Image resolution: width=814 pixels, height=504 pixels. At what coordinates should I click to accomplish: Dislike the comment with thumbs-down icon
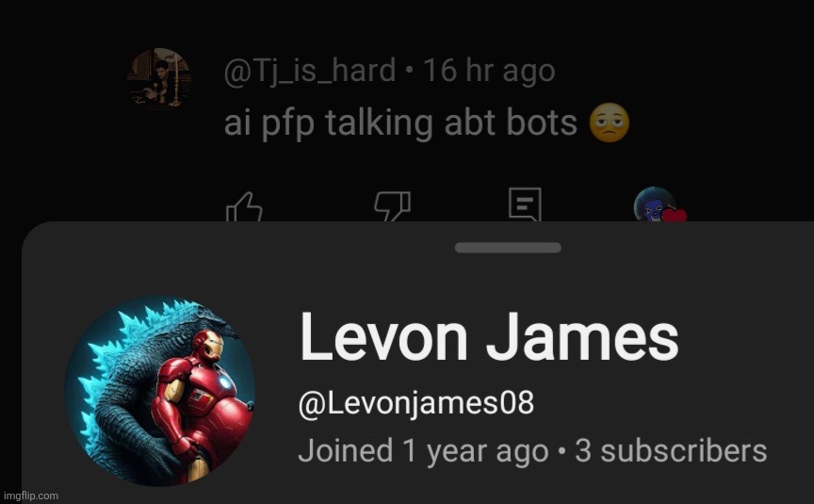(393, 206)
